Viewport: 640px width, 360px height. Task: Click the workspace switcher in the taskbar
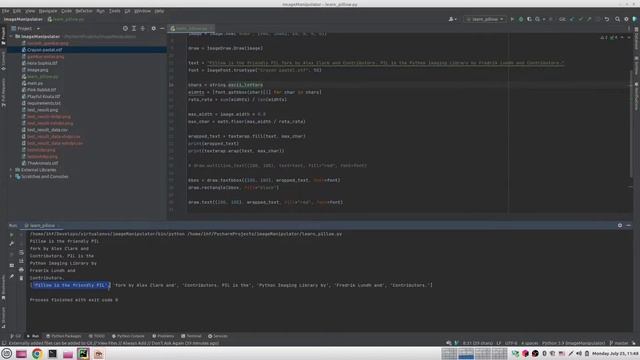click(473, 353)
